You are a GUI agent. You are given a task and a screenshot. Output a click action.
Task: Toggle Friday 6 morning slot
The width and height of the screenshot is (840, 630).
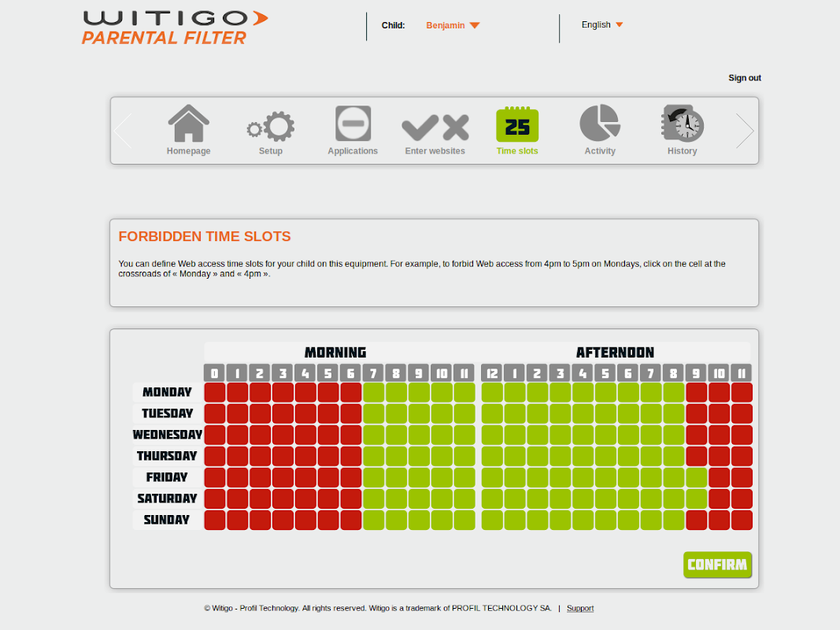coord(351,477)
